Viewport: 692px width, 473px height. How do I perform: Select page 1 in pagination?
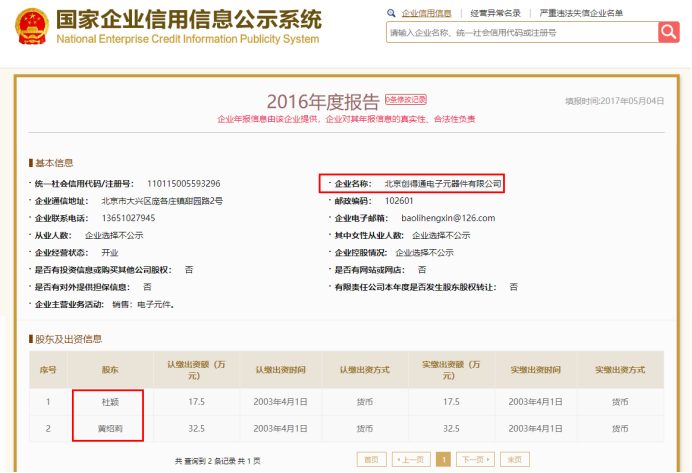point(444,459)
